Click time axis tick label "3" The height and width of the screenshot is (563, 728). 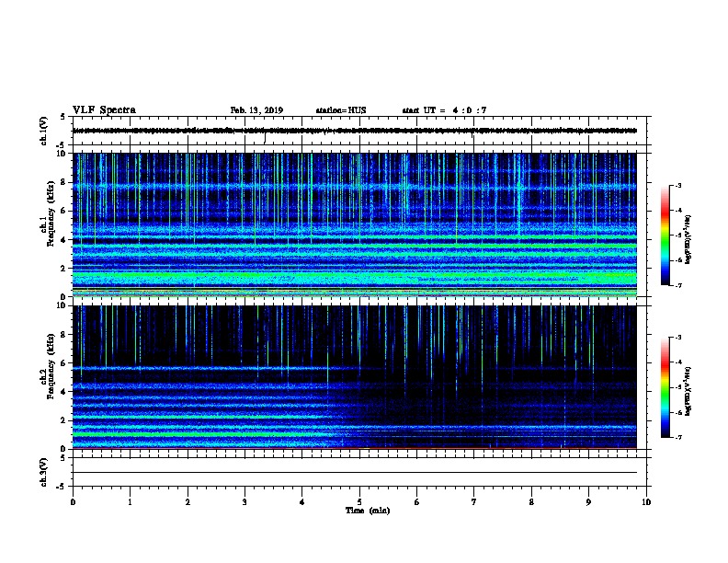[x=245, y=502]
